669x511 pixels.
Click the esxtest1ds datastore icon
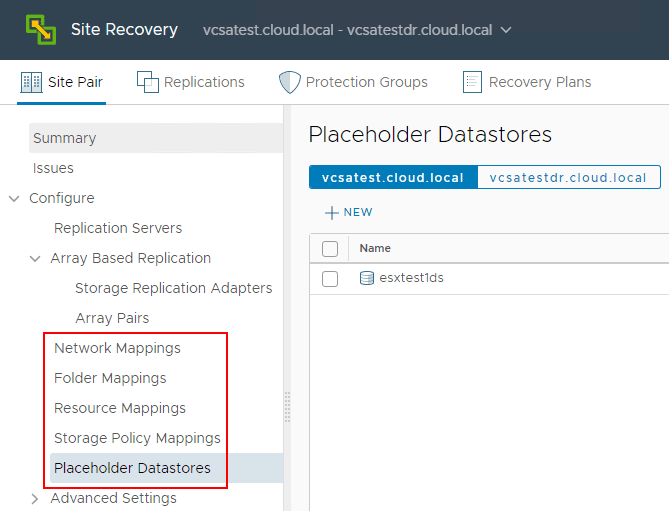[x=366, y=278]
